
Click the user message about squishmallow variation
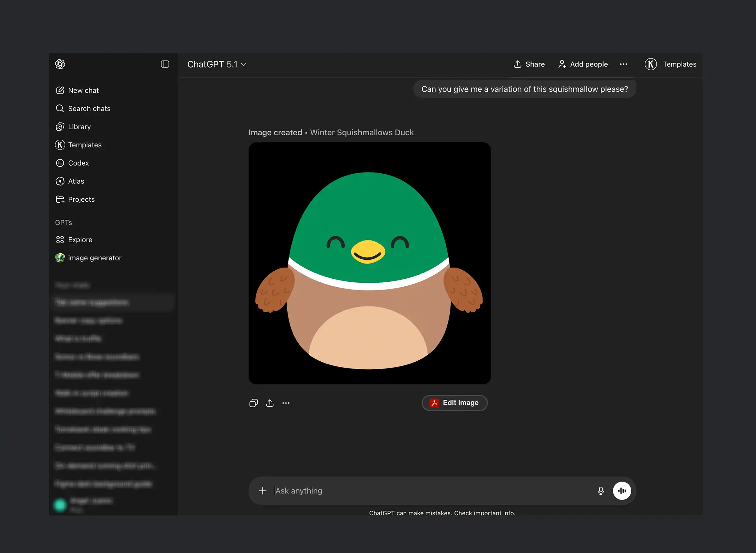pos(524,89)
